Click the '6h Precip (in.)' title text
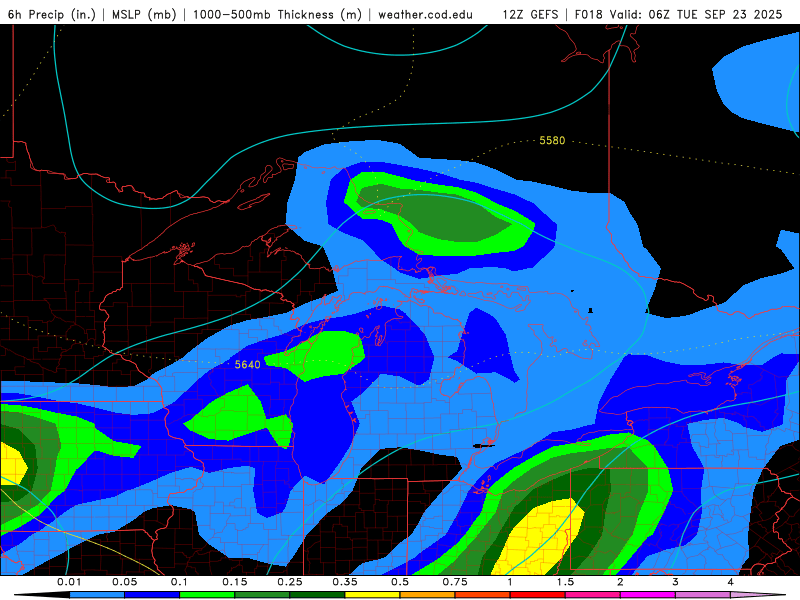Viewport: 800px width, 600px height. [52, 14]
